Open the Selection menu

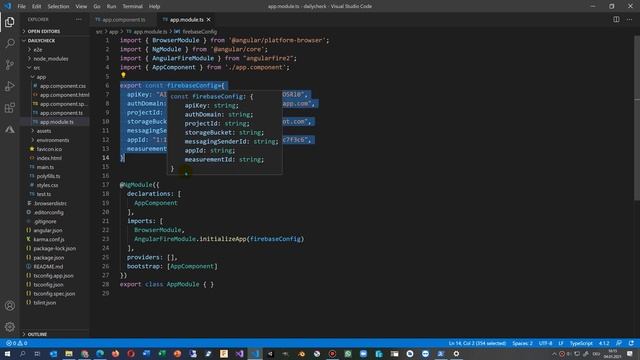tap(58, 6)
